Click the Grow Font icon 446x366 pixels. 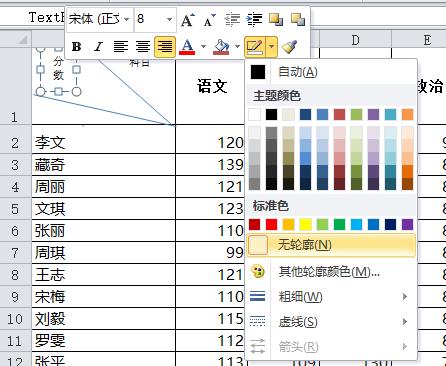coord(188,20)
